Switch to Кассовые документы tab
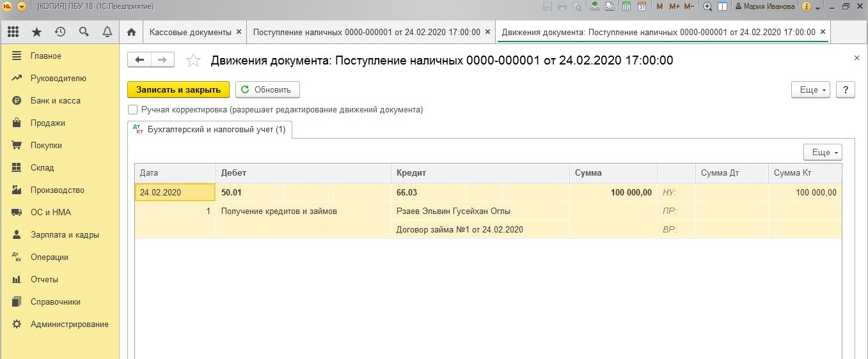 (190, 32)
